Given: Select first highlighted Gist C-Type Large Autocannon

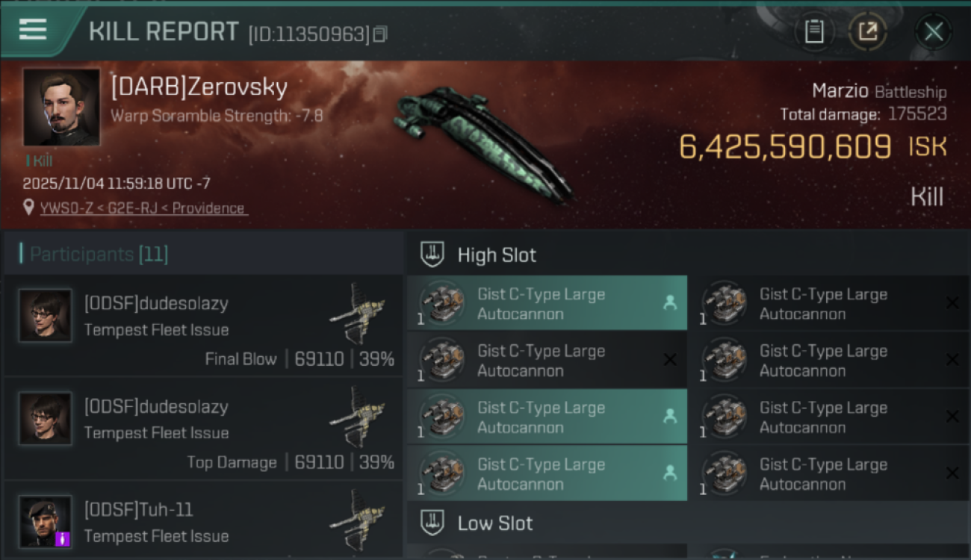Looking at the screenshot, I should [x=547, y=303].
